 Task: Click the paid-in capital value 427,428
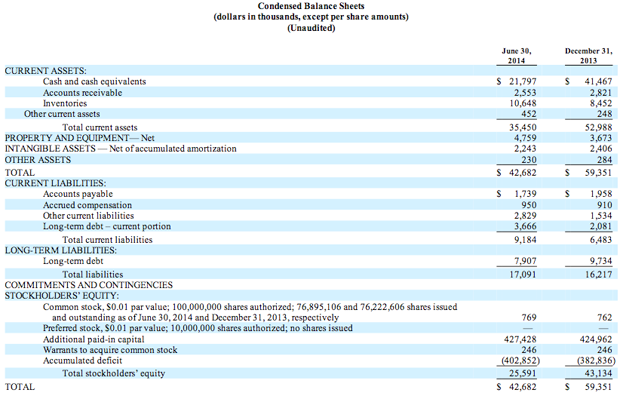click(520, 340)
